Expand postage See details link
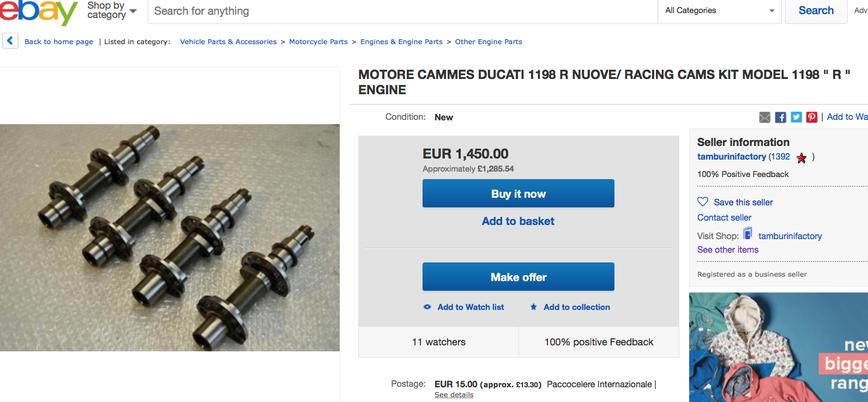Viewport: 868px width, 402px height. pos(454,395)
